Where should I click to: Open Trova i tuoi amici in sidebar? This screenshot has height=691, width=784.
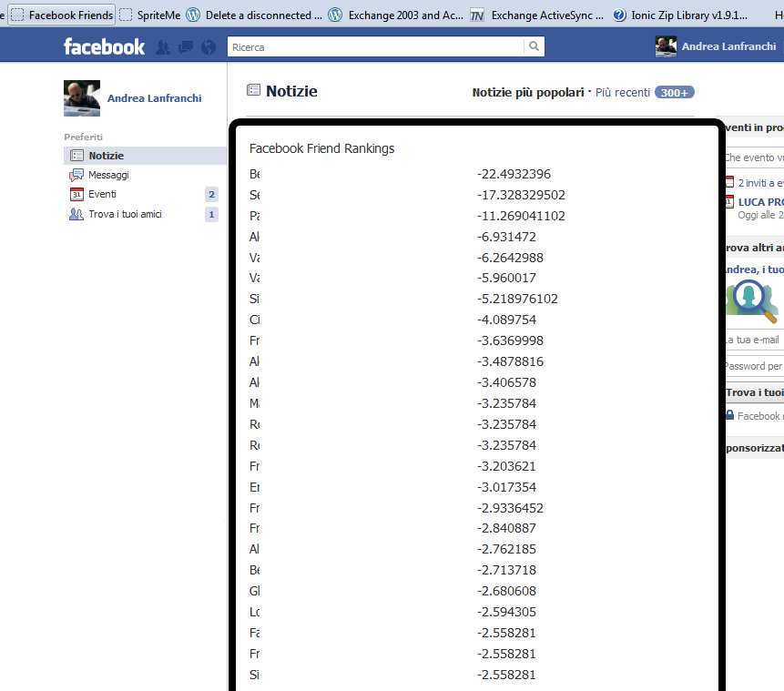125,214
